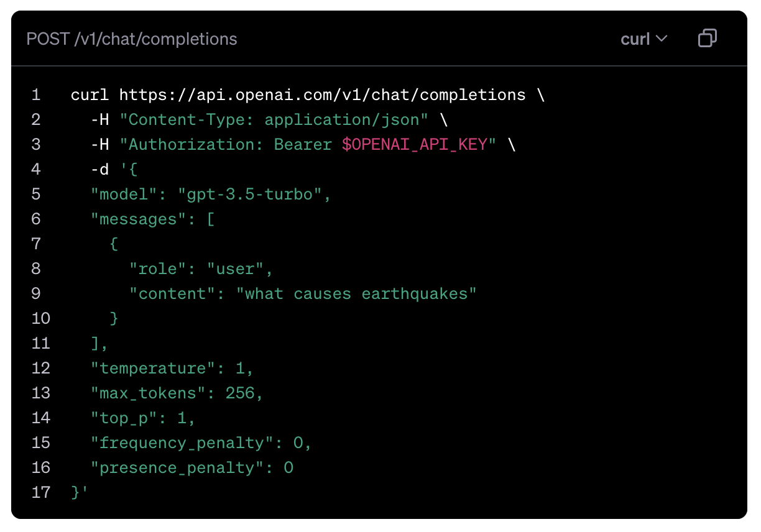Click the 256 max tokens value
Image resolution: width=761 pixels, height=532 pixels.
pyautogui.click(x=239, y=393)
